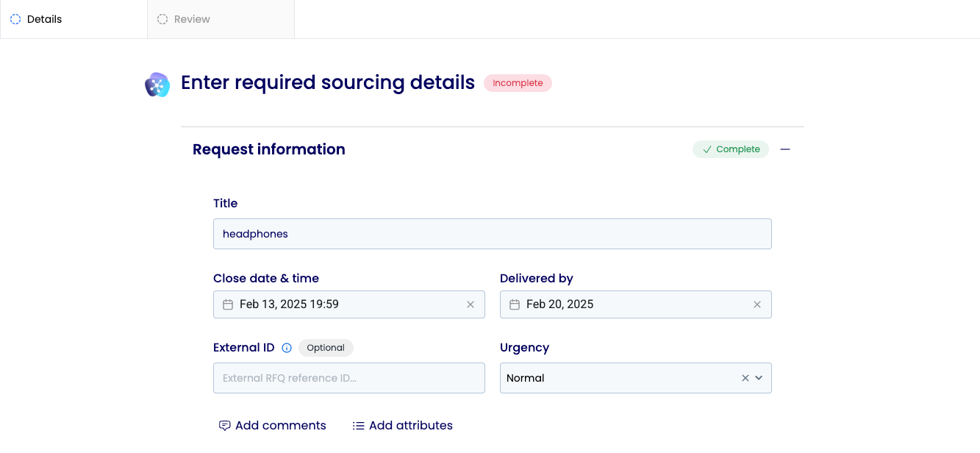Open the Delivered by date picker
The image size is (980, 453).
coord(636,304)
